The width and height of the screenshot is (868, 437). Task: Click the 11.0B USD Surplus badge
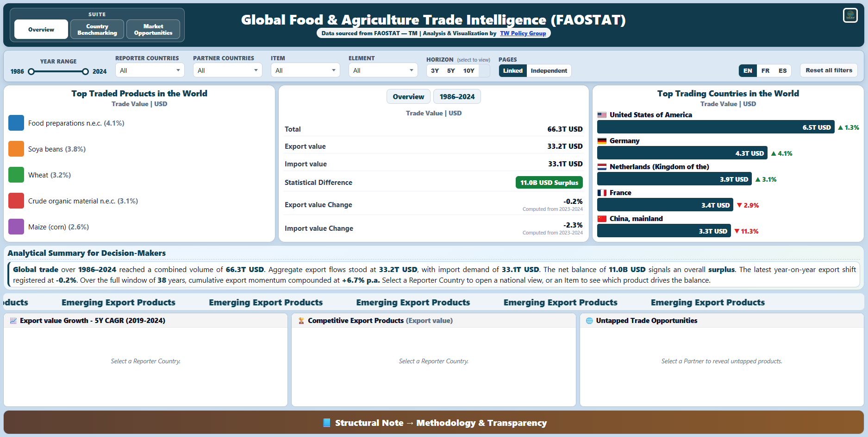point(549,183)
